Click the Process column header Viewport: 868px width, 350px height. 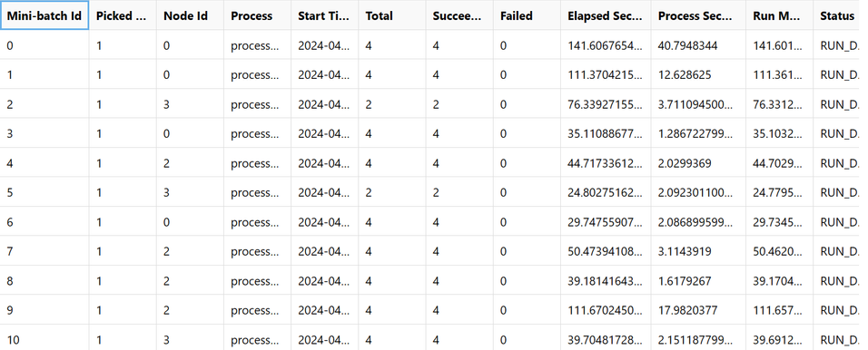pyautogui.click(x=258, y=15)
